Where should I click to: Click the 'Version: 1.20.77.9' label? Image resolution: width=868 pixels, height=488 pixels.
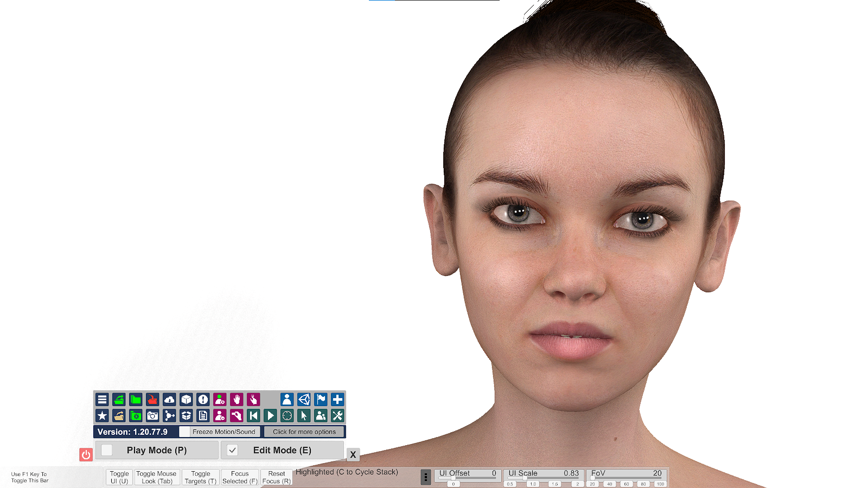[132, 432]
